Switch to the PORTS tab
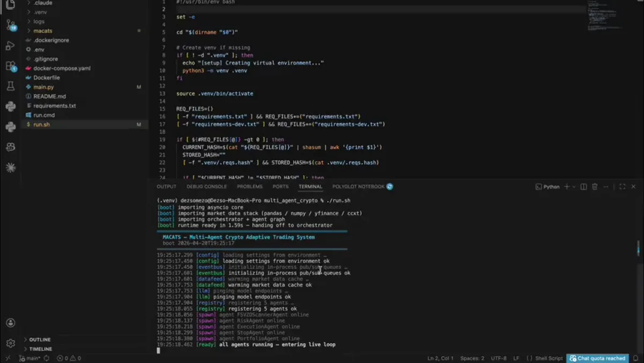 (x=280, y=187)
